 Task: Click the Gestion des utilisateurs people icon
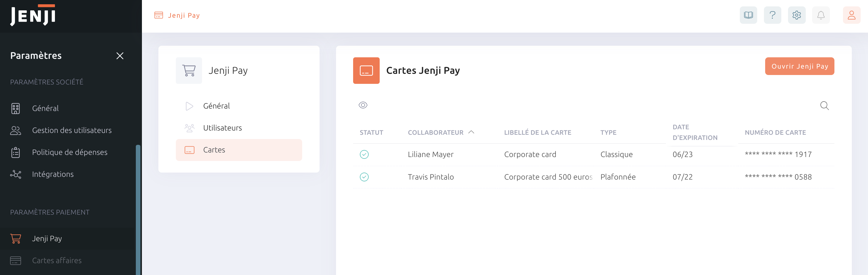click(x=16, y=130)
